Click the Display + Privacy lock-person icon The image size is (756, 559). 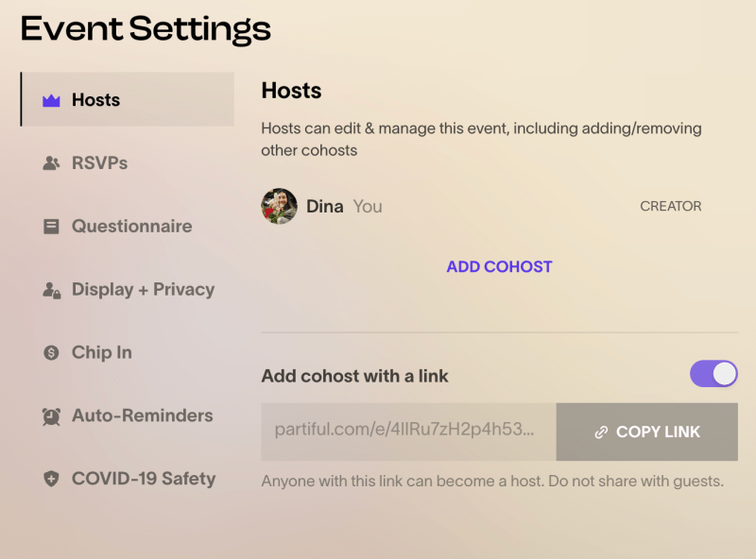pyautogui.click(x=52, y=290)
